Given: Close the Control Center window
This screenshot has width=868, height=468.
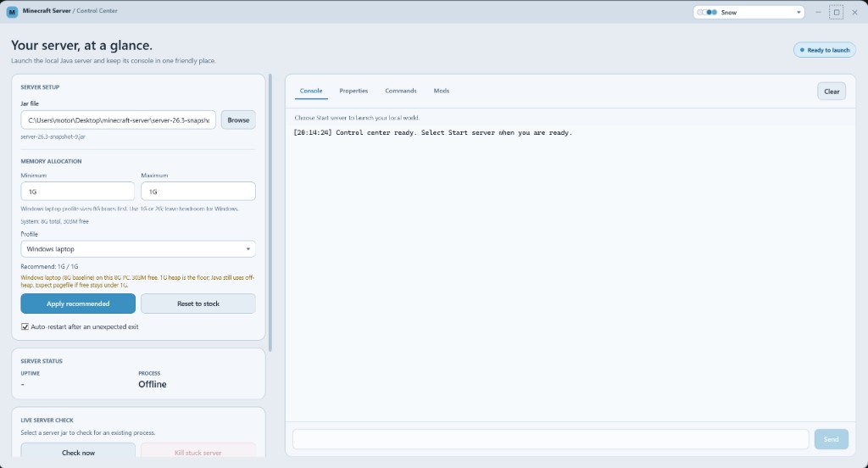Looking at the screenshot, I should [854, 12].
